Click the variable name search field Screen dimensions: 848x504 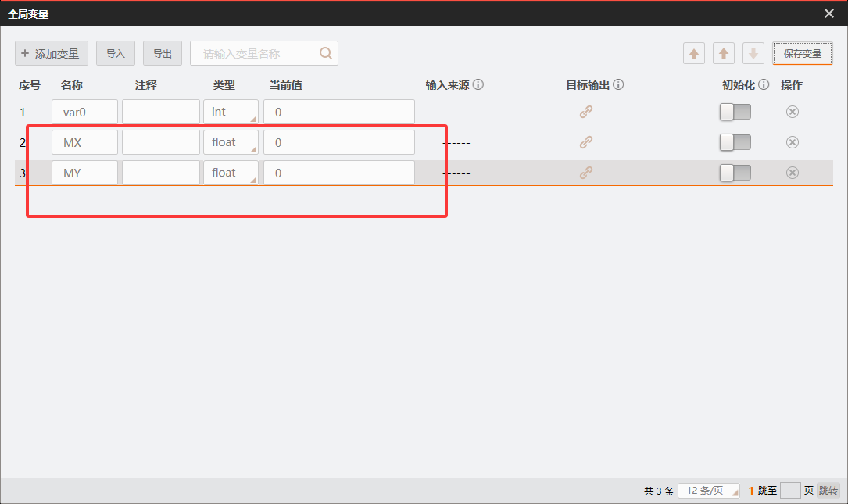point(264,54)
